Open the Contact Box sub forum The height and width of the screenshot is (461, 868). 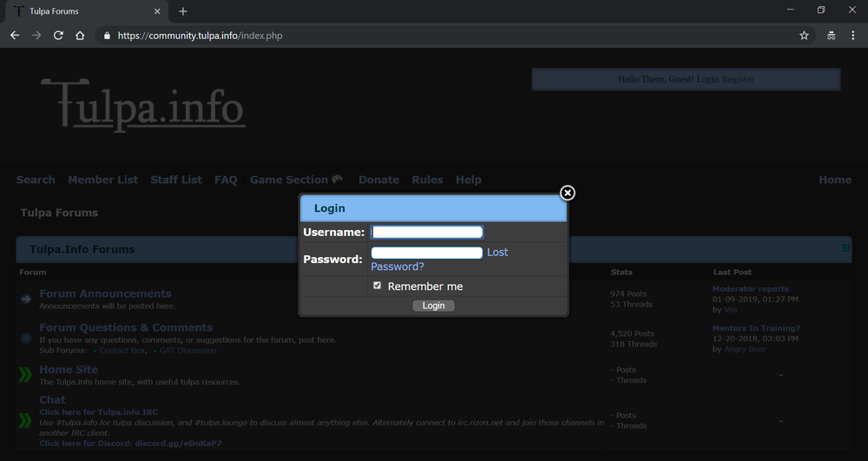122,351
